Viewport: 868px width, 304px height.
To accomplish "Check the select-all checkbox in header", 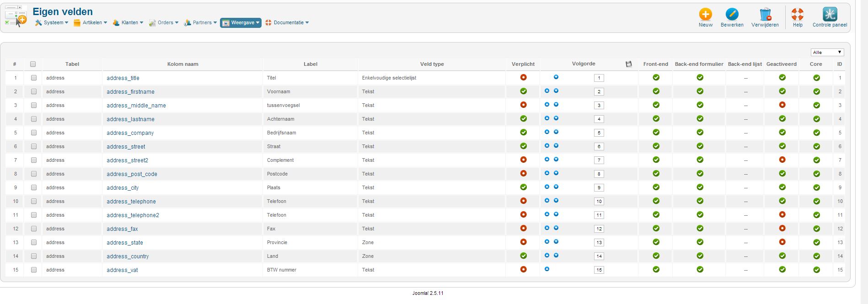I will [x=33, y=64].
